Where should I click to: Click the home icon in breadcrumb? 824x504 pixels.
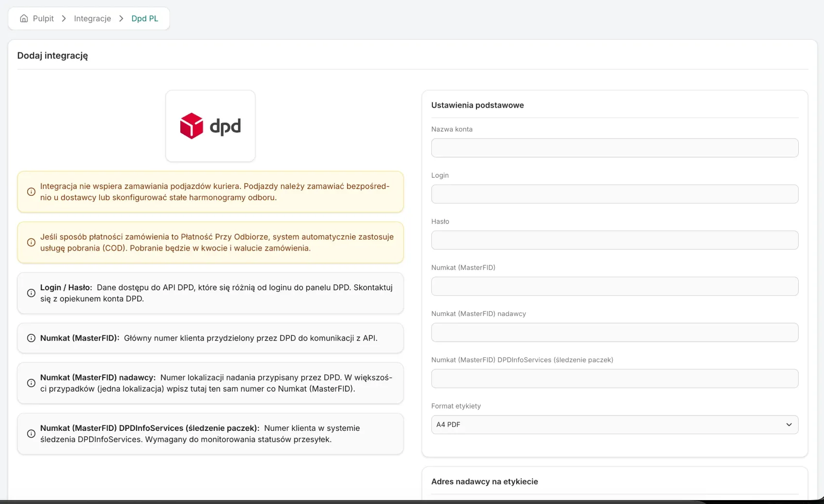coord(24,18)
